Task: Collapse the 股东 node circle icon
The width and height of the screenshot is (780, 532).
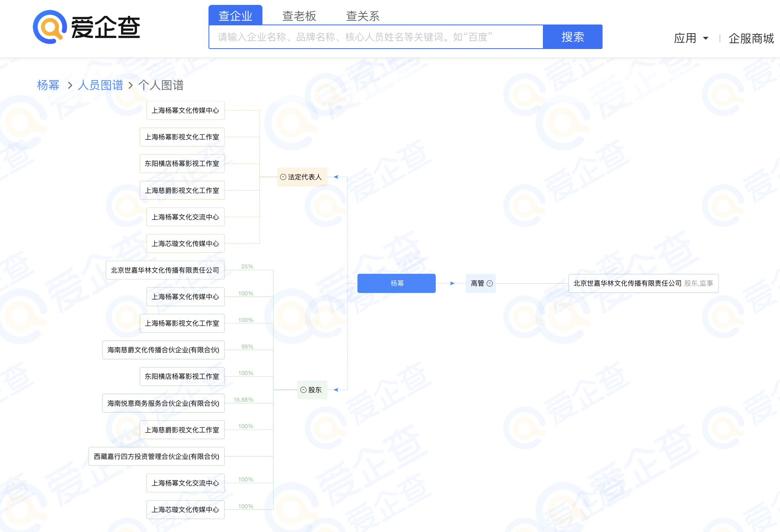Action: pyautogui.click(x=303, y=390)
